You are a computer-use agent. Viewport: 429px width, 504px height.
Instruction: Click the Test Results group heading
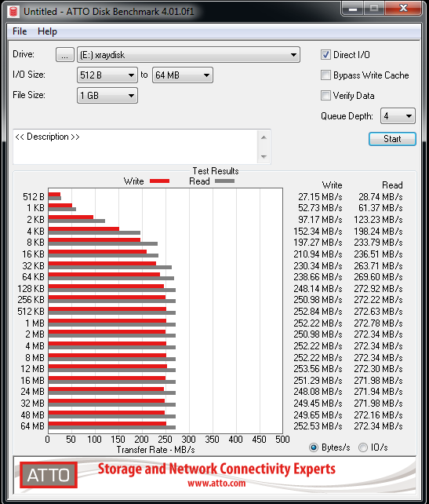coord(216,171)
